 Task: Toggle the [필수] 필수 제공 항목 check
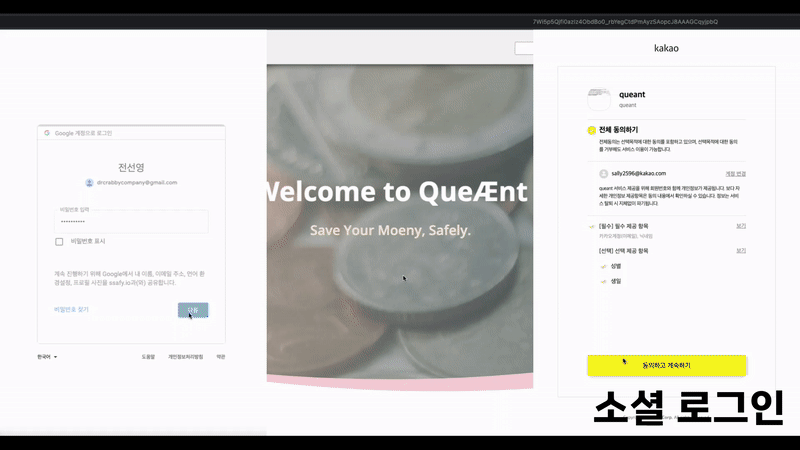pyautogui.click(x=592, y=226)
